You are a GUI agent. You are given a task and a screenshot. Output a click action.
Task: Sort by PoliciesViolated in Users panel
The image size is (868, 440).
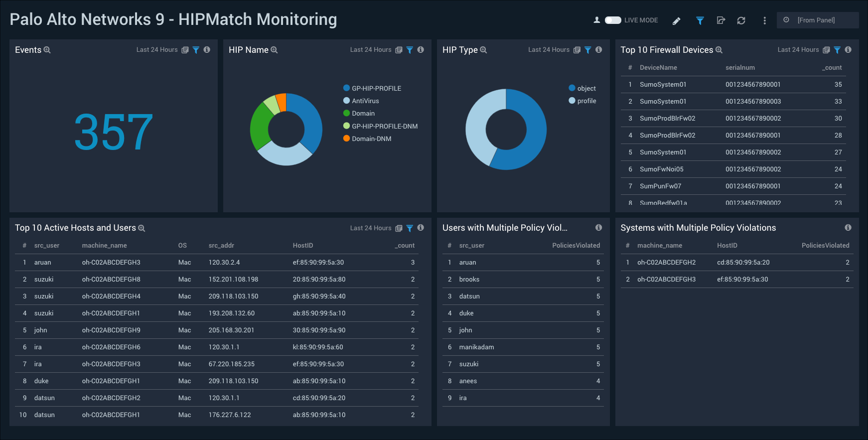(x=576, y=246)
